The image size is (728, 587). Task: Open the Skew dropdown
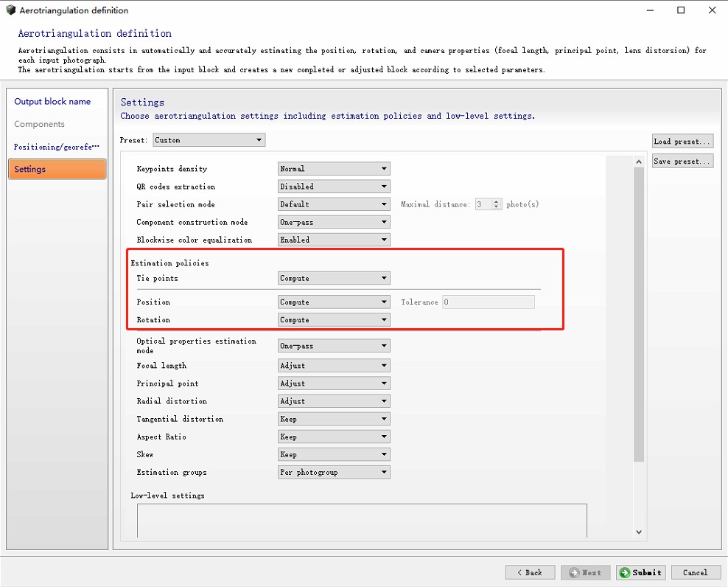tap(334, 454)
